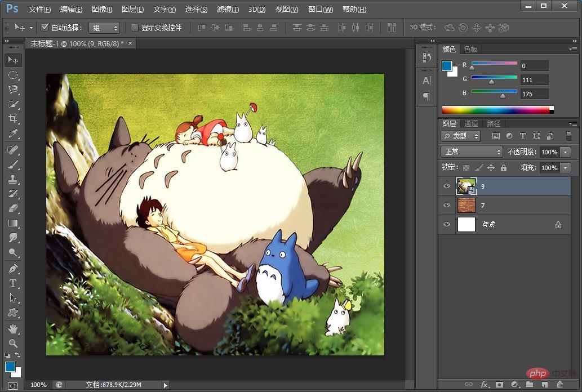Switch to the 色板 tab

click(x=470, y=50)
